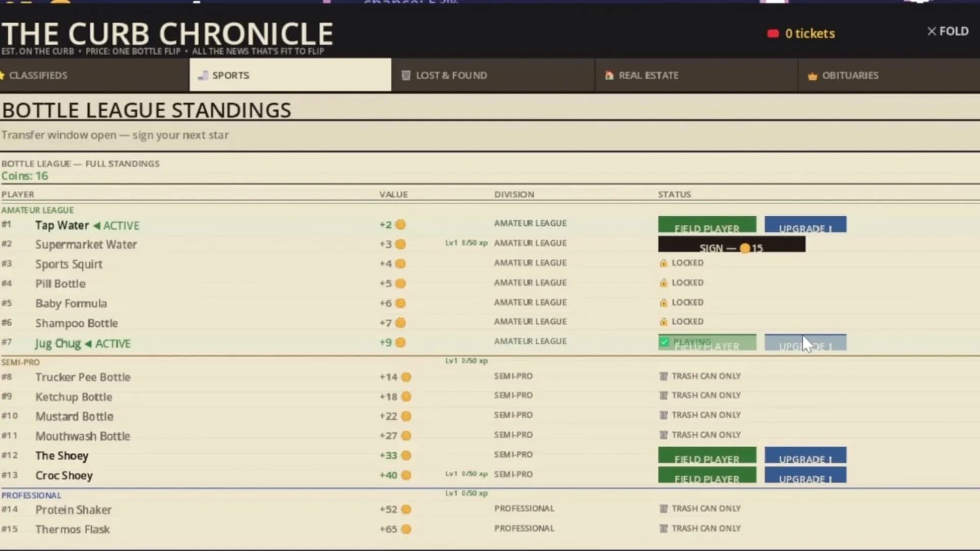This screenshot has width=980, height=551.
Task: Select the Pill Bottle player name
Action: [x=60, y=284]
